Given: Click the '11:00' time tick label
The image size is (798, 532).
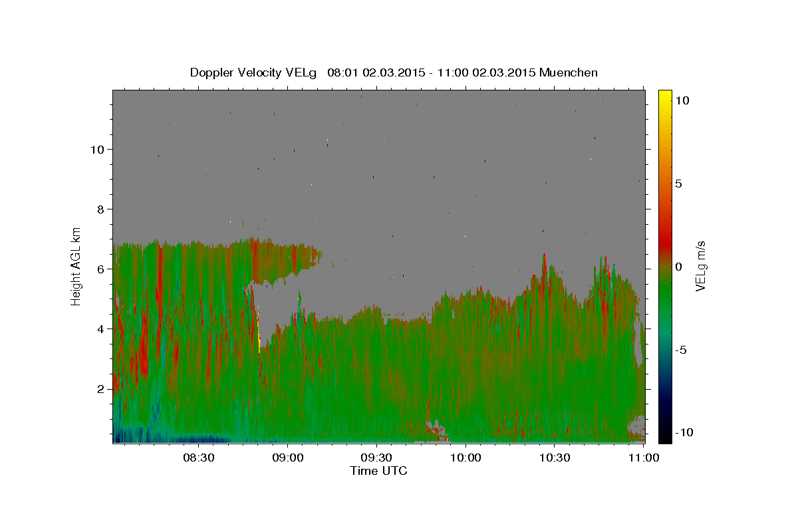Looking at the screenshot, I should (644, 458).
